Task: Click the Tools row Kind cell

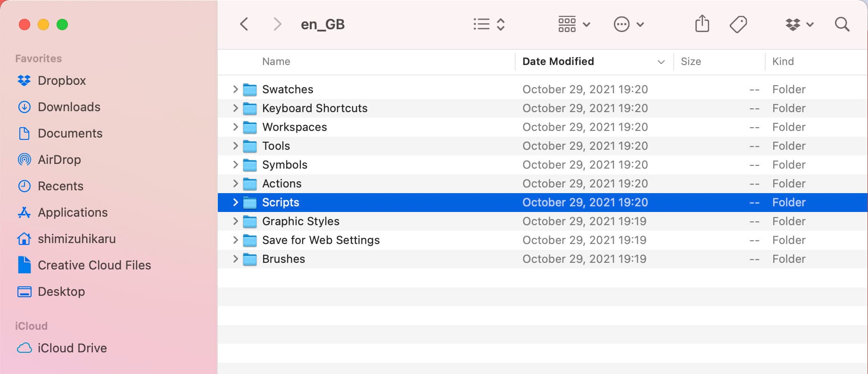Action: (x=789, y=146)
